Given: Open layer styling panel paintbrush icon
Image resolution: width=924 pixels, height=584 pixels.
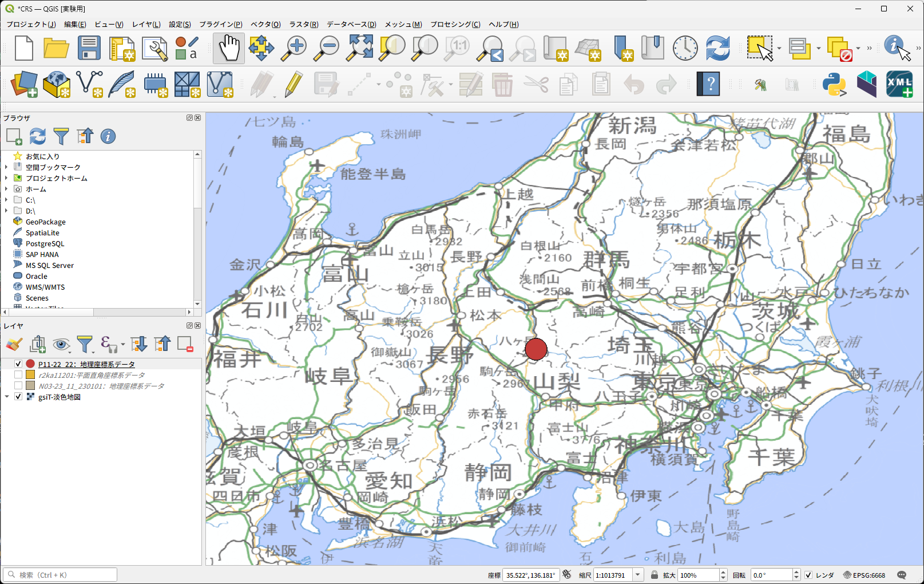Looking at the screenshot, I should [x=14, y=344].
